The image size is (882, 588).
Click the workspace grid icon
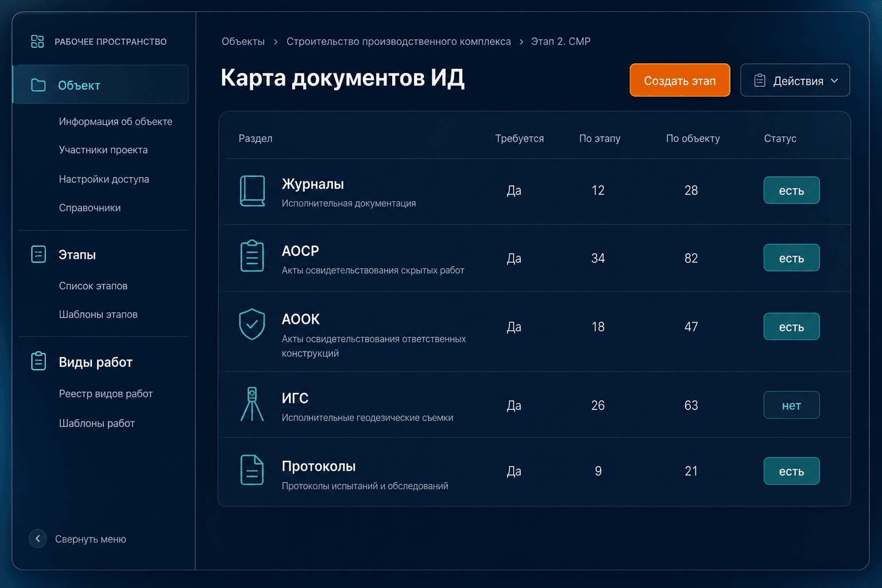tap(37, 41)
